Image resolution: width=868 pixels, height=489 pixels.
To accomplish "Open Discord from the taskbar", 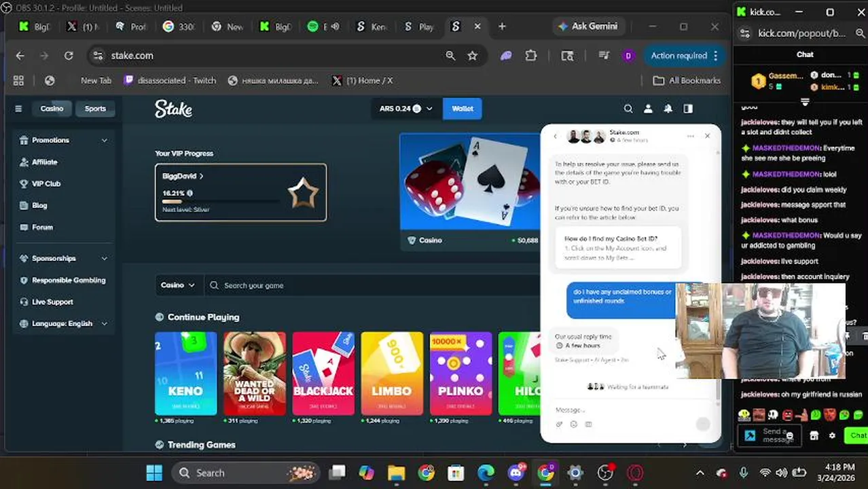I will [x=516, y=473].
